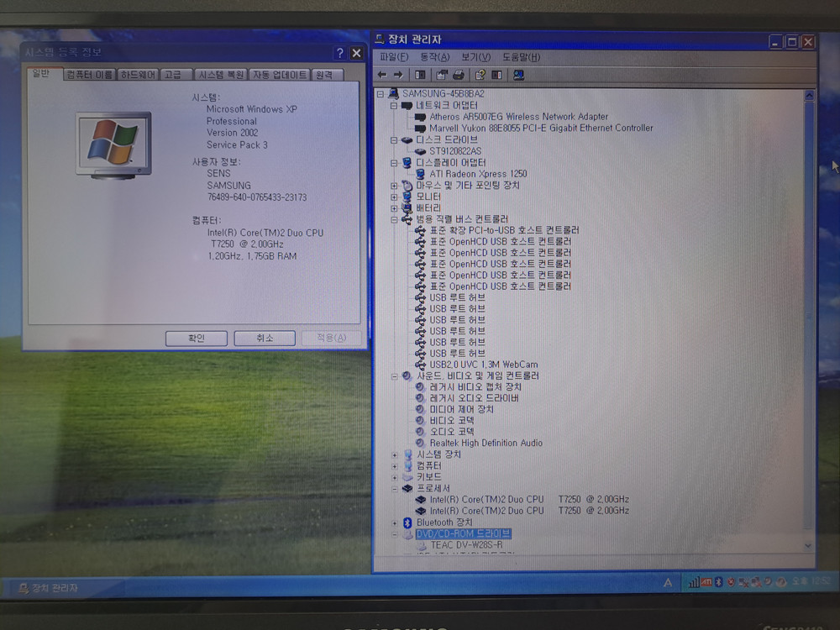Collapse the SAMSUNG-45B8BA2 root node
The height and width of the screenshot is (630, 840).
(381, 94)
